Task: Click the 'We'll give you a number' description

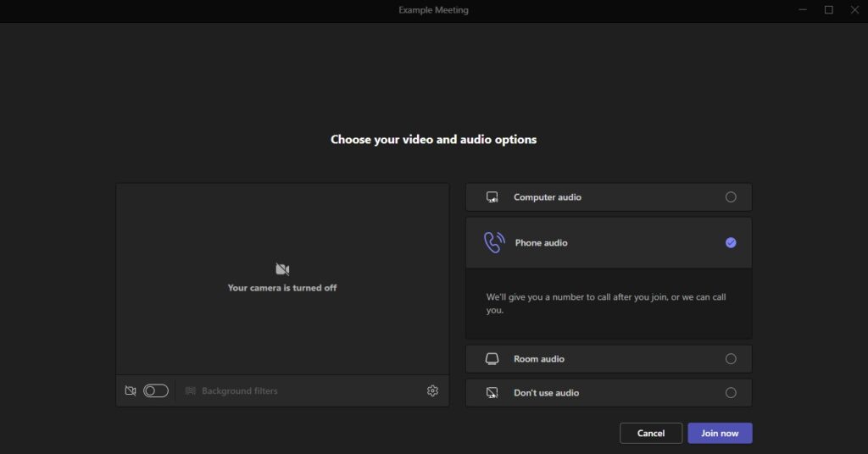Action: (x=606, y=303)
